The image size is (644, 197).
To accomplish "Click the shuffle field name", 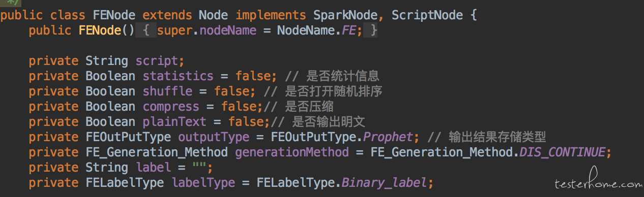I will (167, 91).
